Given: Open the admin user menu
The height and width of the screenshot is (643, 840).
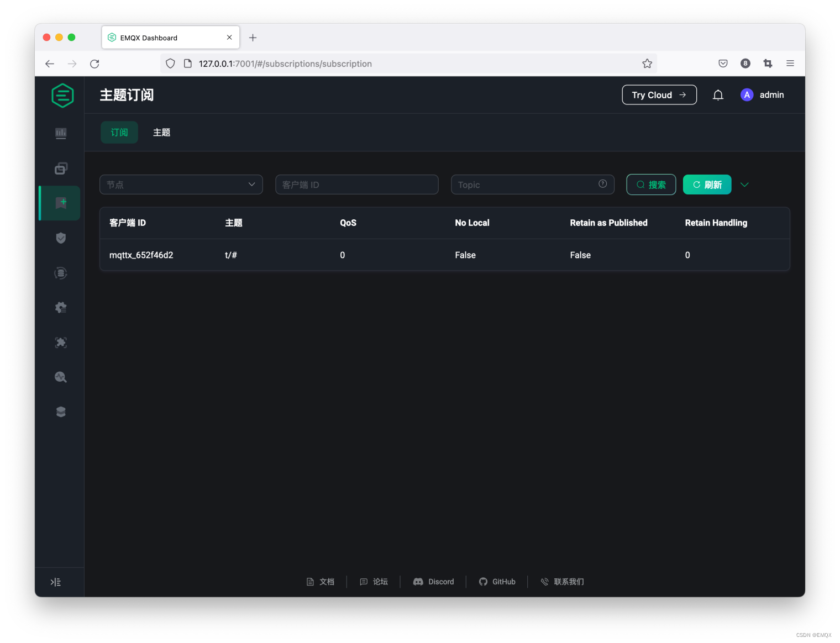Looking at the screenshot, I should 763,94.
